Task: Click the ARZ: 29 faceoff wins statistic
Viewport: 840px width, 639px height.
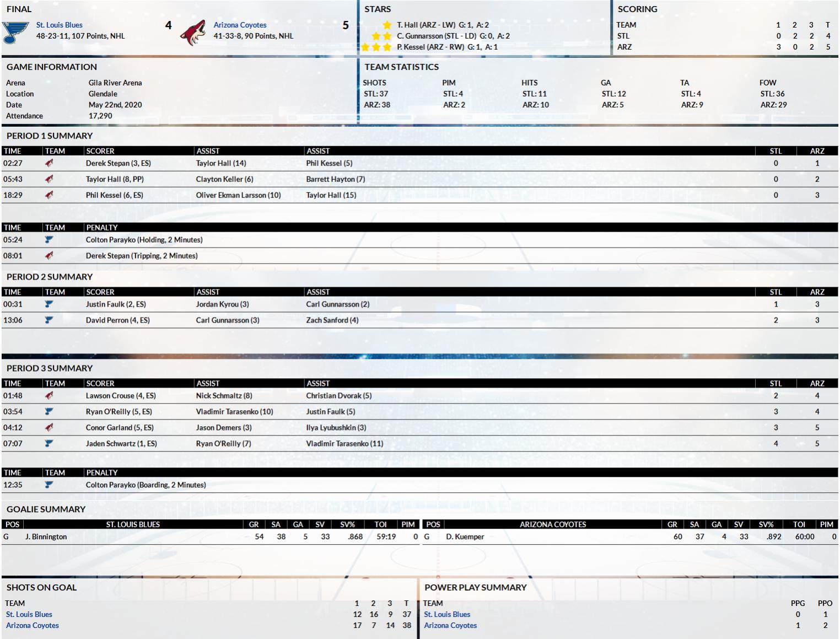Action: point(774,105)
